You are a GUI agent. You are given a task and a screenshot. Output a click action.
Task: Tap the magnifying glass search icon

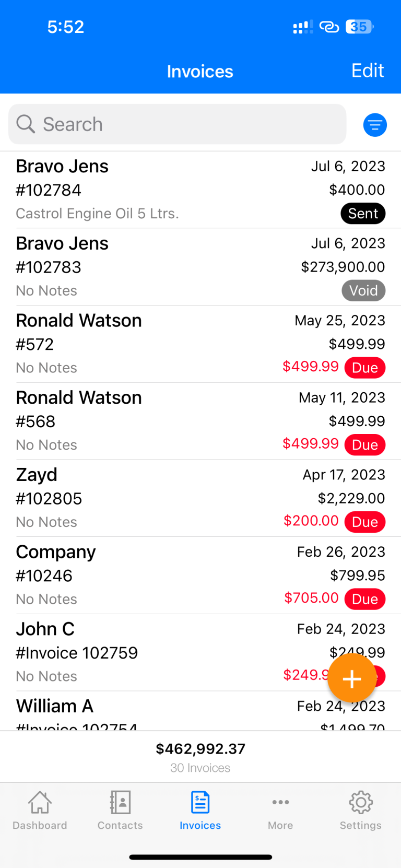pos(25,124)
